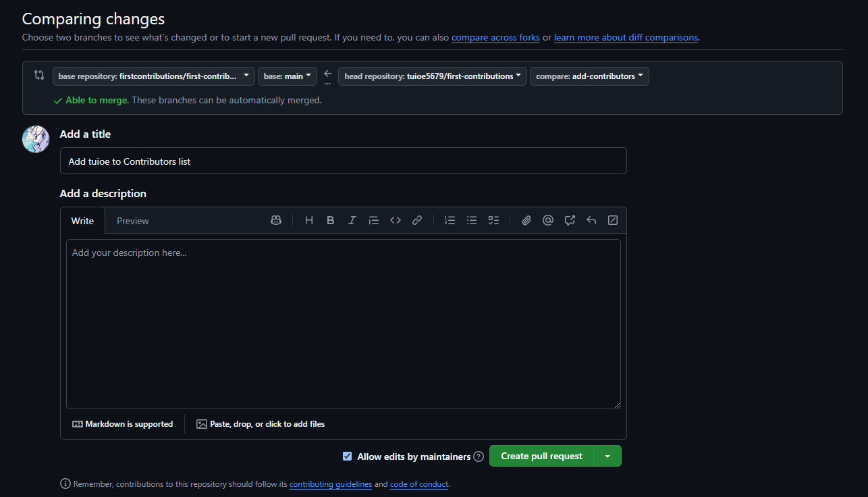This screenshot has height=497, width=868.
Task: Insert a bulleted list
Action: pyautogui.click(x=472, y=220)
